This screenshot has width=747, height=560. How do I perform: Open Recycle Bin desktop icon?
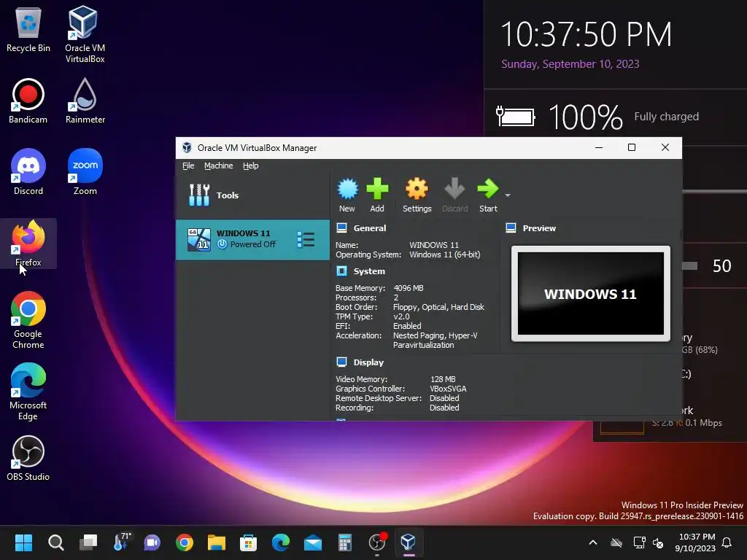[x=28, y=29]
